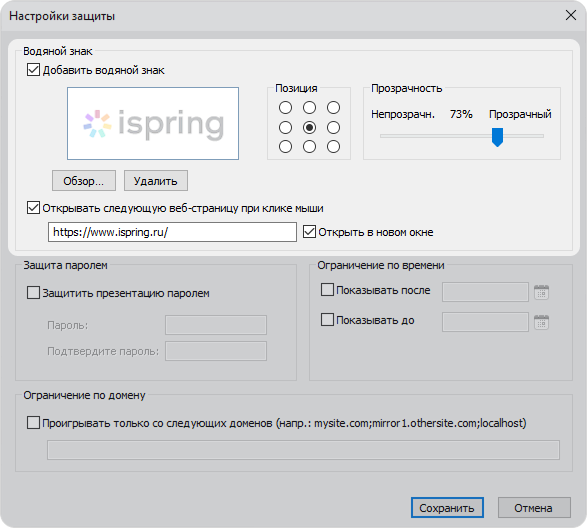Select middle-left watermark position

(x=285, y=127)
